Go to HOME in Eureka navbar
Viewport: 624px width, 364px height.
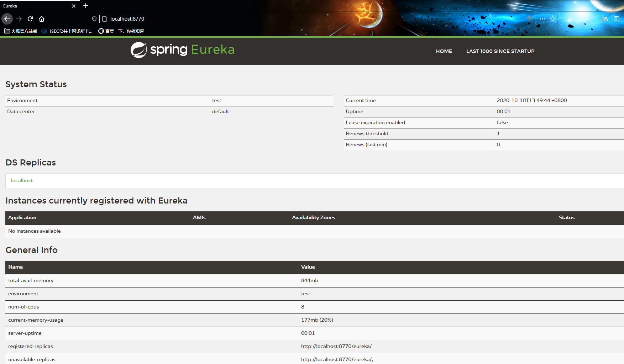444,51
